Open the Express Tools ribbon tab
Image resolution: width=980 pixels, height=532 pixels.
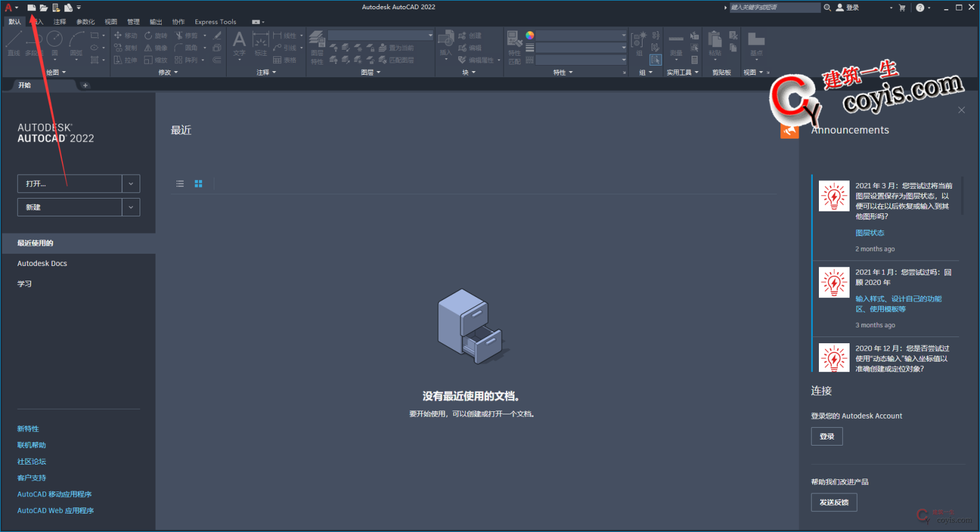pos(216,21)
